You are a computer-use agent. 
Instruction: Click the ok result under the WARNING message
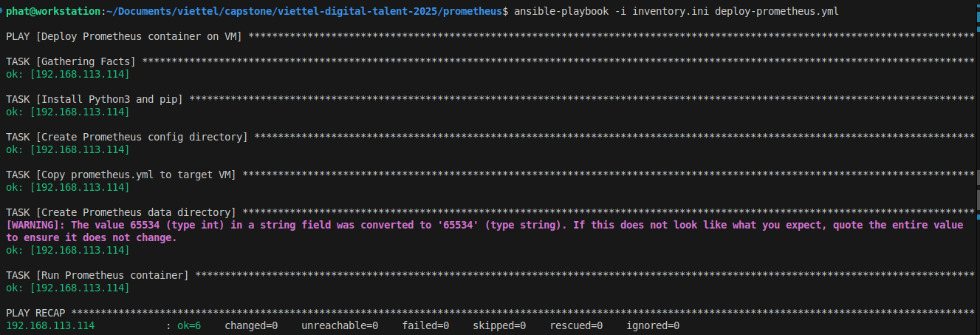67,250
